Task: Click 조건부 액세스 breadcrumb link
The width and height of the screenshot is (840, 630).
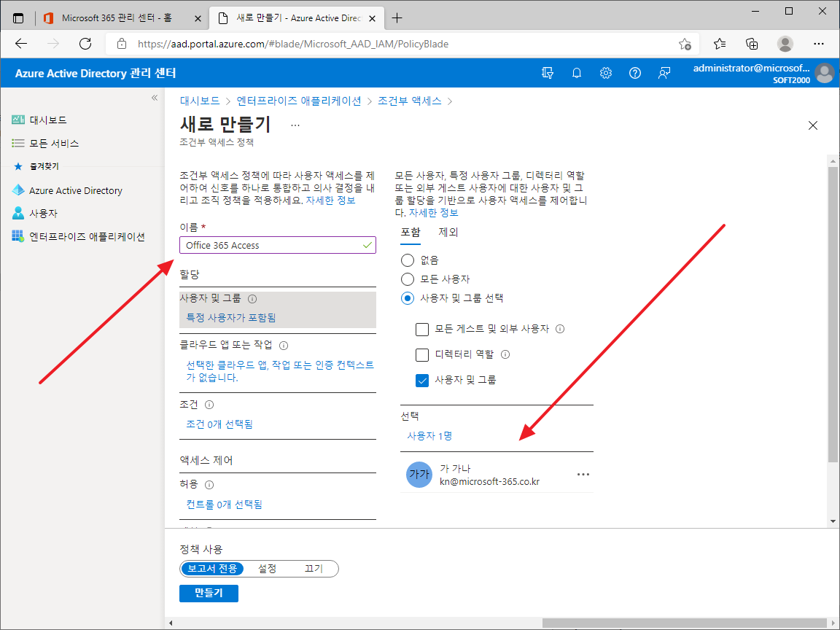Action: pos(409,101)
